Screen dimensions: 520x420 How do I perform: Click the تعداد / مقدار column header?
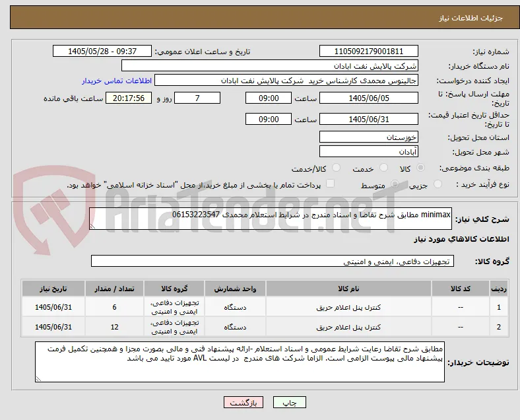coord(114,289)
